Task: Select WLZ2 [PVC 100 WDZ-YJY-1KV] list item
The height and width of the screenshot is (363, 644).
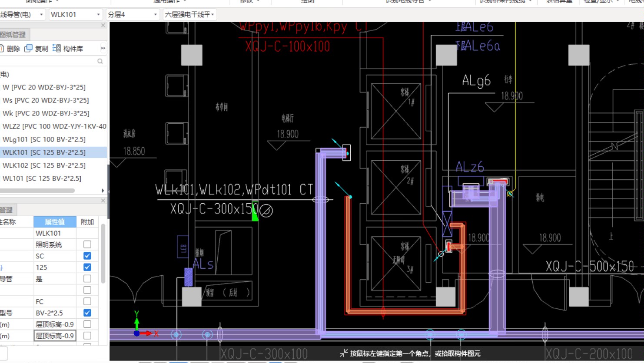Action: [53, 126]
